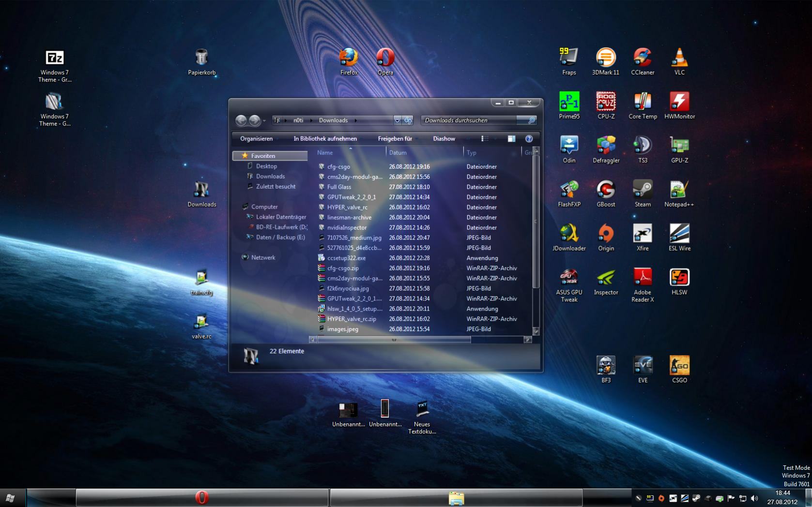Launch Steam from the desktop icon

tap(643, 194)
